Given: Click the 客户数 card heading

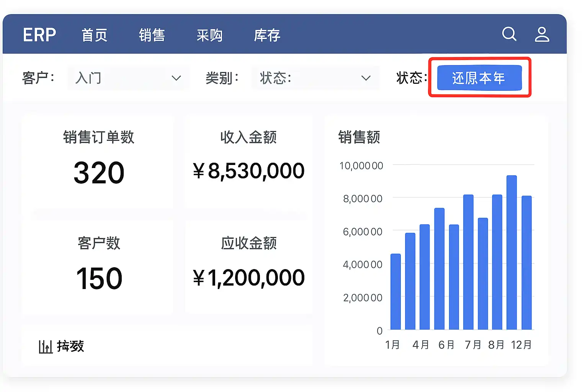Looking at the screenshot, I should click(99, 243).
